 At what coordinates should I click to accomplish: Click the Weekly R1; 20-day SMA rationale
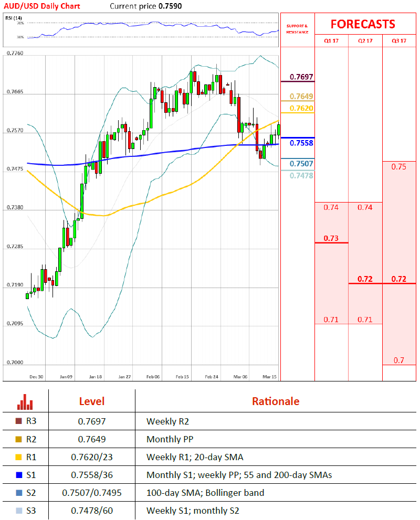(x=195, y=458)
